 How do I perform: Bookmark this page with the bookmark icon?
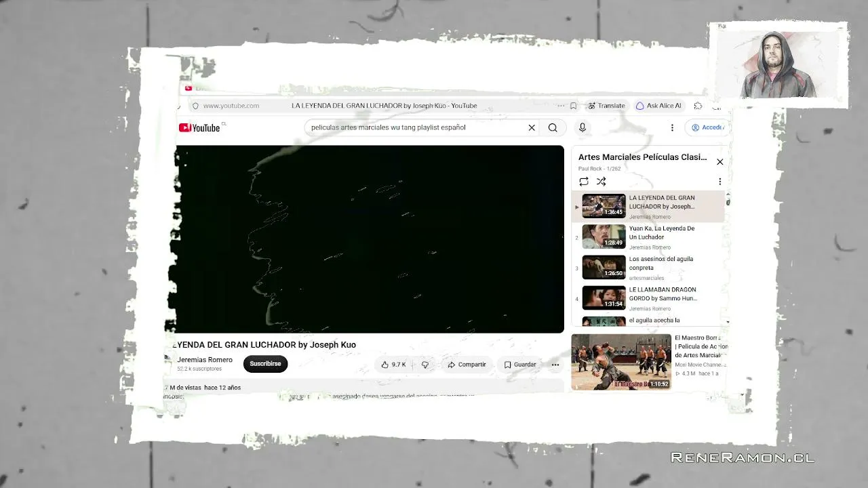point(573,106)
